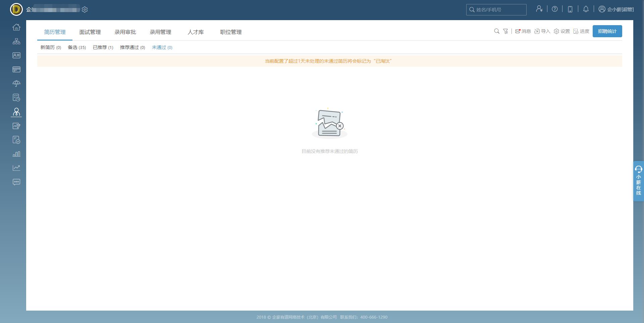Open company settings gear beside company name
This screenshot has height=323, width=644.
(85, 9)
